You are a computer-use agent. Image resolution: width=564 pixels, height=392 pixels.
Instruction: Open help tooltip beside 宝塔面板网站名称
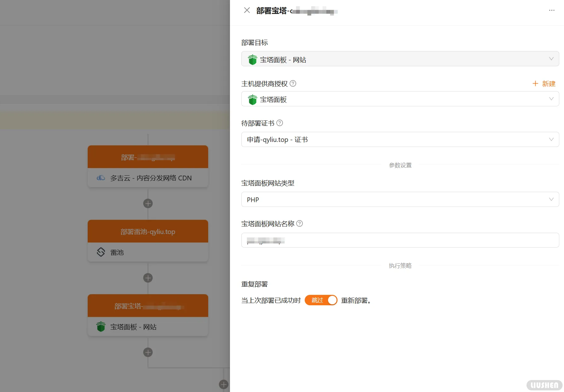[300, 224]
